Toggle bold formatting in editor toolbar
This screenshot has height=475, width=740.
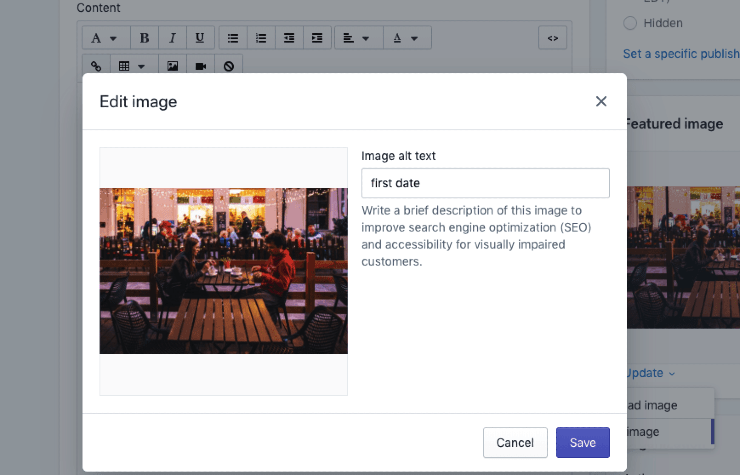pos(145,38)
